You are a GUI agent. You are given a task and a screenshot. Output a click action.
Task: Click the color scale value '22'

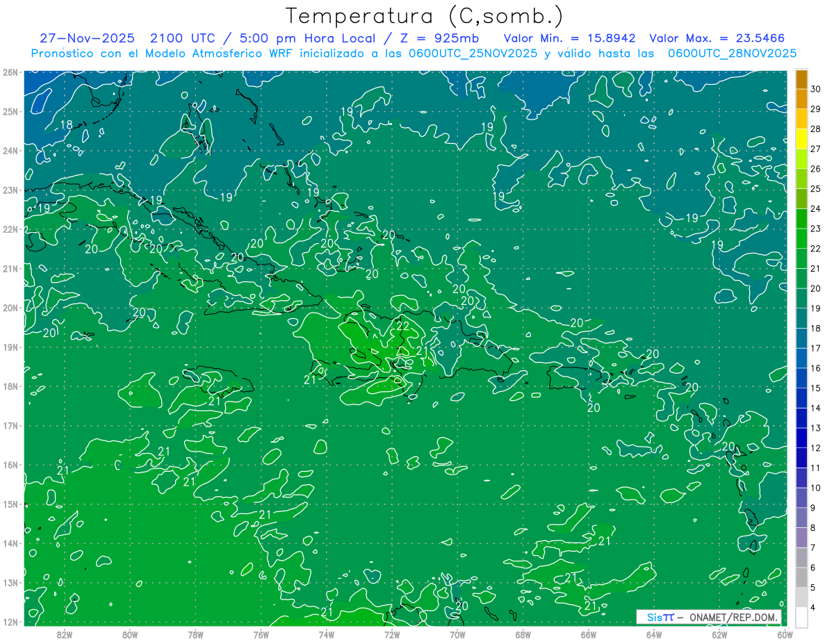(x=816, y=249)
